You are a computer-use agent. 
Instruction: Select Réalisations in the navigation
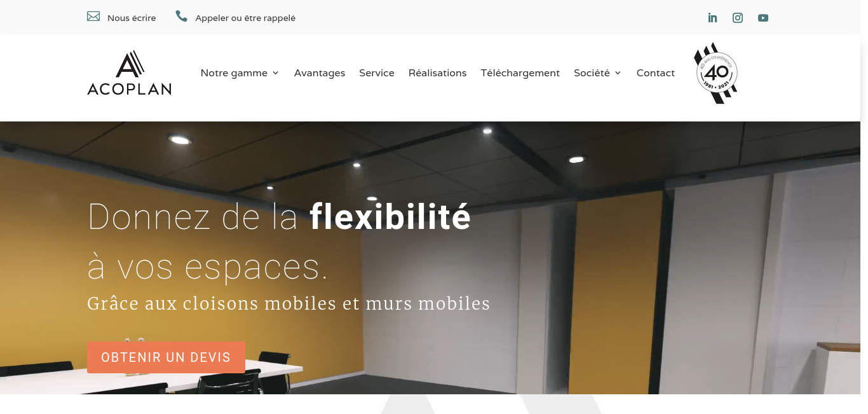click(x=437, y=73)
